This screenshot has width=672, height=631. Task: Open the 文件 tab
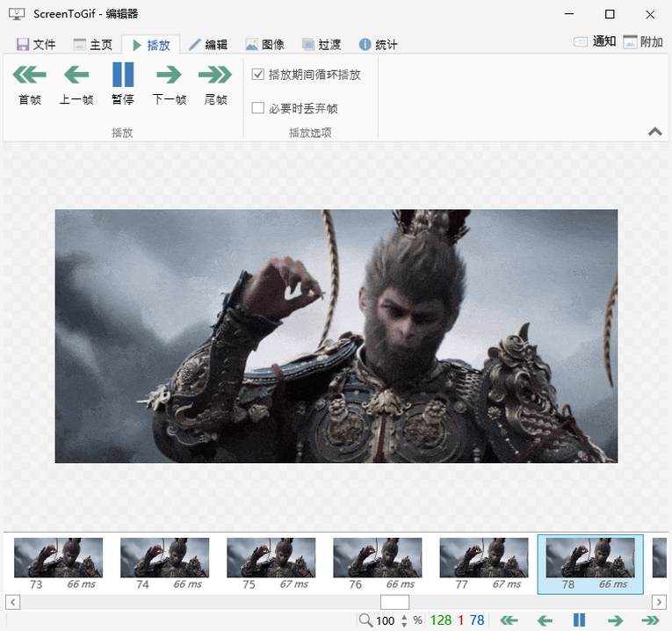point(36,44)
